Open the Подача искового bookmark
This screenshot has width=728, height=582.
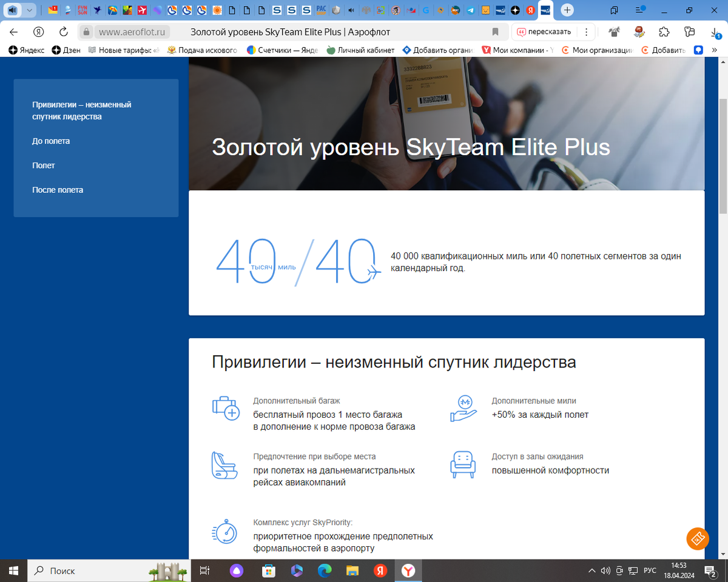click(x=202, y=50)
